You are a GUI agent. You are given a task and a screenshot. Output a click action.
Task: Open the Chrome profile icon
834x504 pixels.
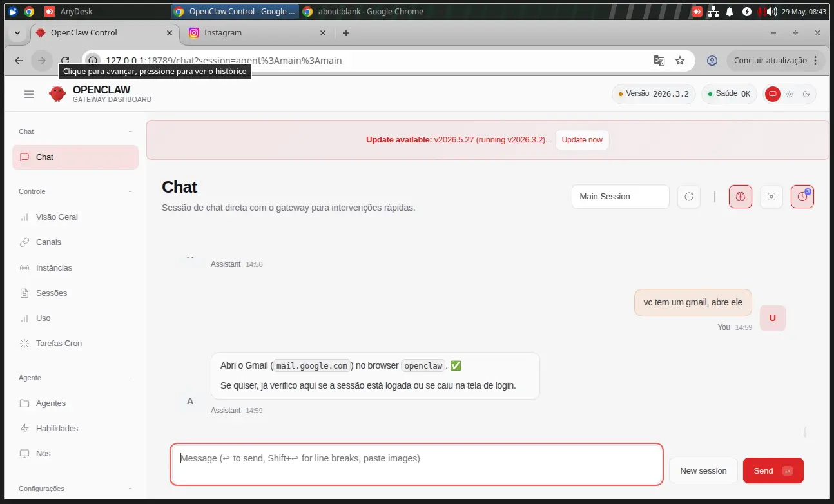pos(712,61)
